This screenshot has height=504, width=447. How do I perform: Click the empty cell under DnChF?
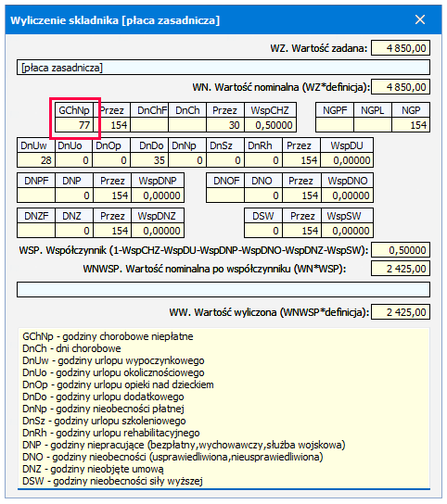point(149,125)
